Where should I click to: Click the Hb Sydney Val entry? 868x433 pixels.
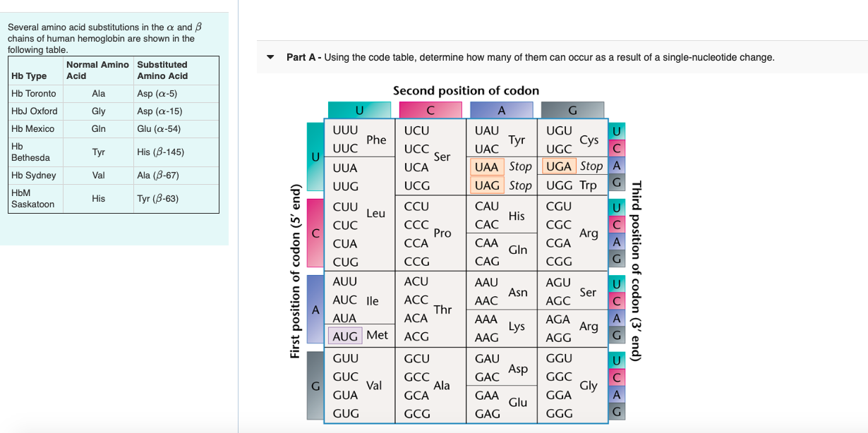tap(98, 175)
